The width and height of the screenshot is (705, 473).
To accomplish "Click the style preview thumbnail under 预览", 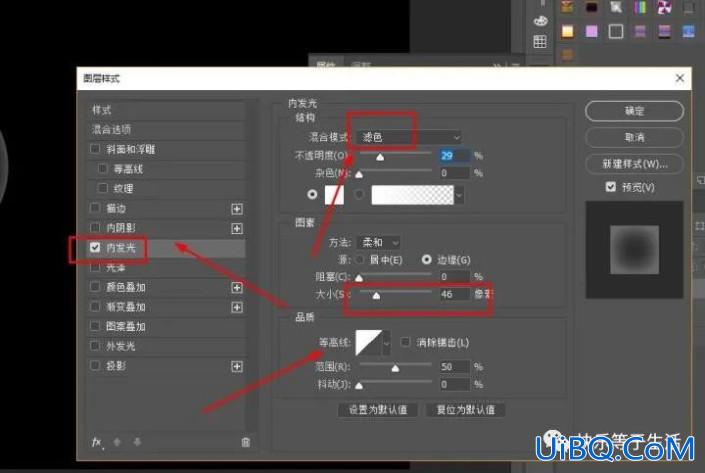I will [634, 250].
